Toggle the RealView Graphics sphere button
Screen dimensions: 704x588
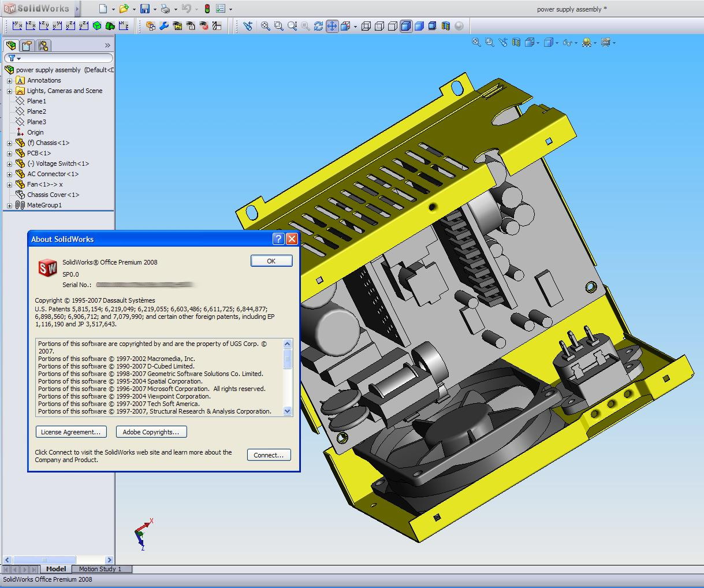click(x=459, y=26)
